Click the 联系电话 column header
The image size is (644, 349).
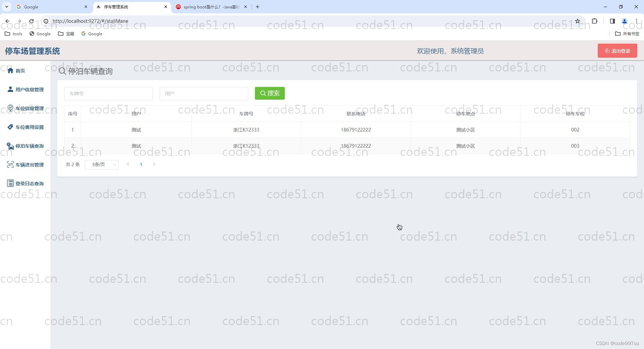tap(356, 114)
